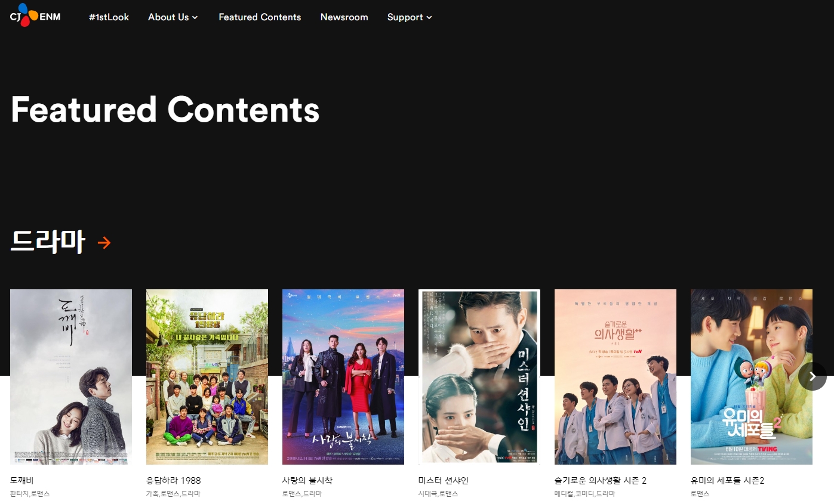Open the #1stLook menu item

coord(109,17)
